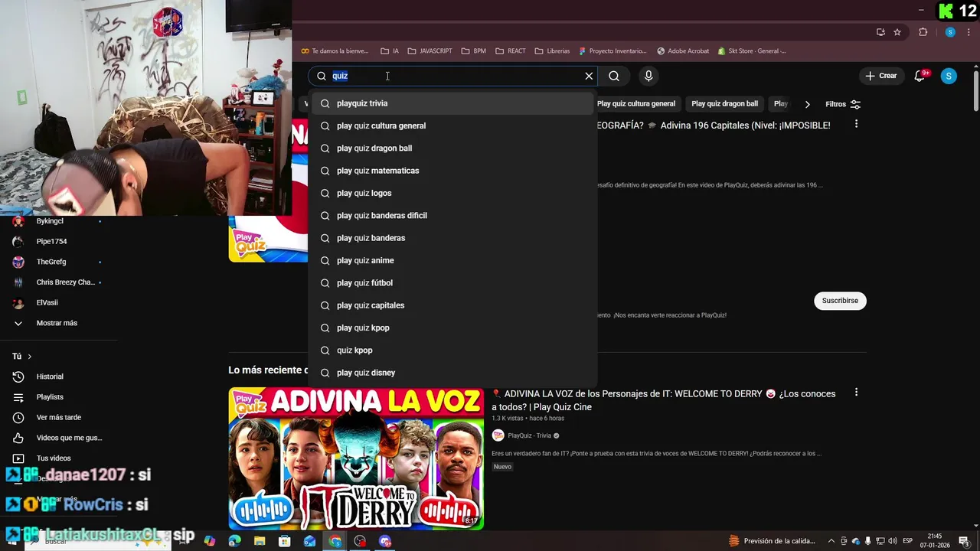The image size is (980, 551).
Task: Open Microsoft Edge from the taskbar
Action: coord(234,541)
